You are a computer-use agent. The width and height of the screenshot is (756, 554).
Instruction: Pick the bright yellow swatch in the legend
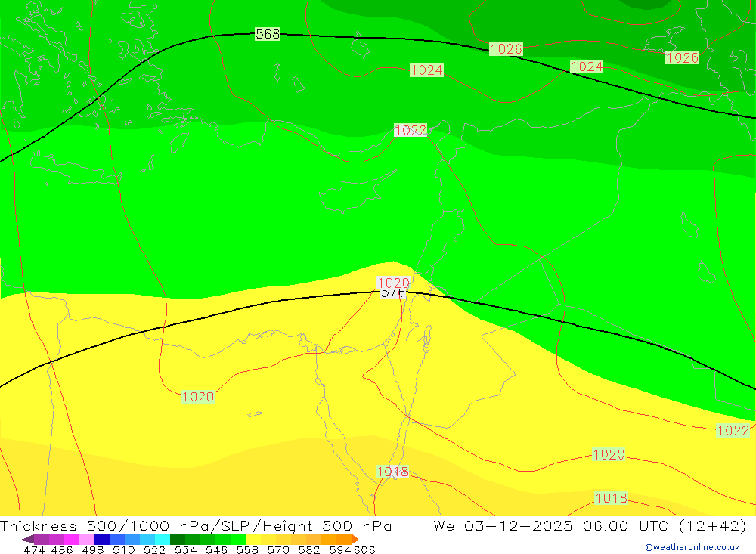click(x=253, y=539)
